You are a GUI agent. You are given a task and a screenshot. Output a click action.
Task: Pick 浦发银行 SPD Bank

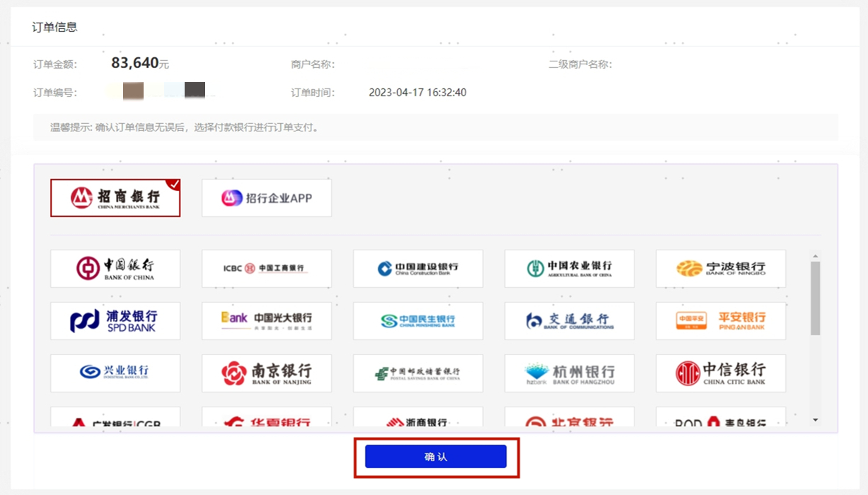tap(115, 321)
